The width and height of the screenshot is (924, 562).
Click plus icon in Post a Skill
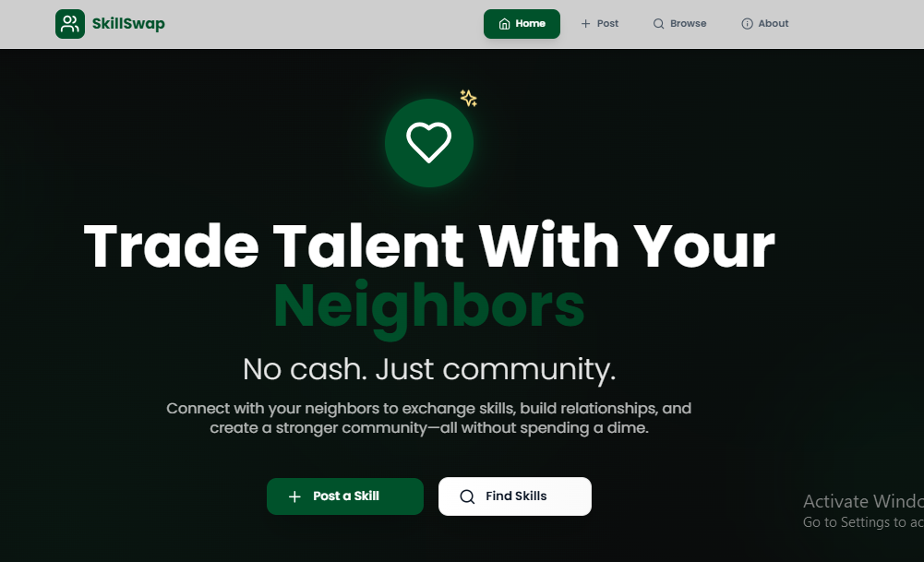click(294, 496)
